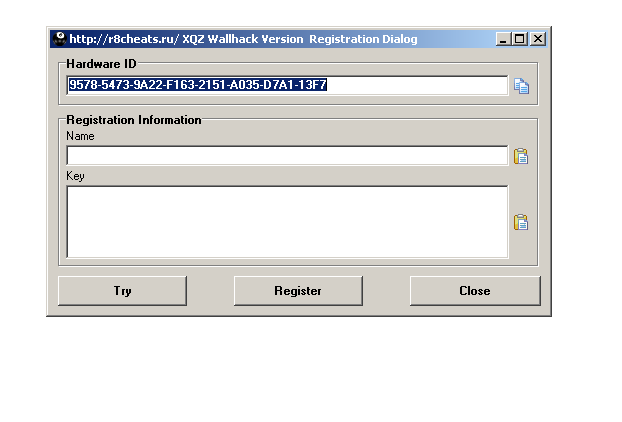Focus the Key text area
Image resolution: width=622 pixels, height=422 pixels.
287,222
